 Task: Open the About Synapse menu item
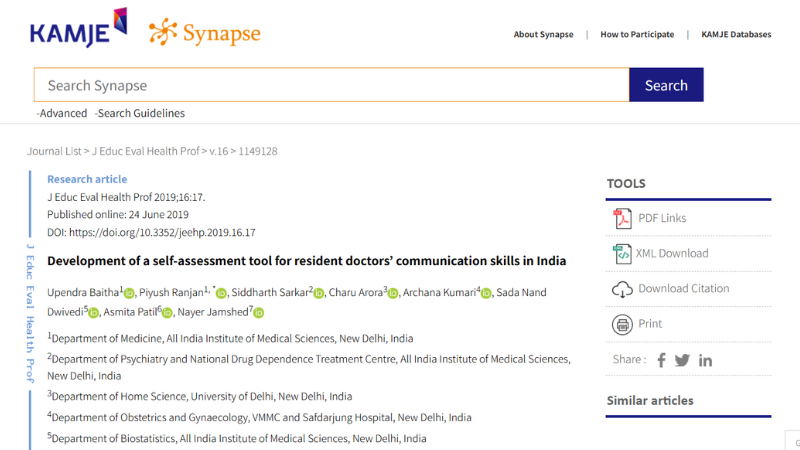point(543,35)
